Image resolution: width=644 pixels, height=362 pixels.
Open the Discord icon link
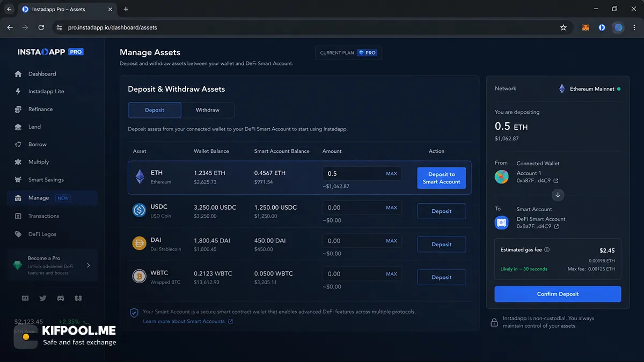[61, 298]
